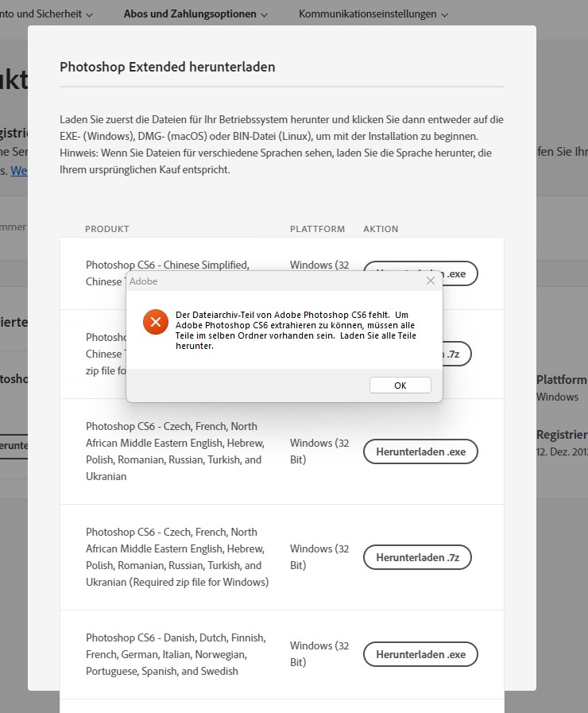588x713 pixels.
Task: Expand the Kommunikationseinstellungen dropdown arrow
Action: (444, 14)
